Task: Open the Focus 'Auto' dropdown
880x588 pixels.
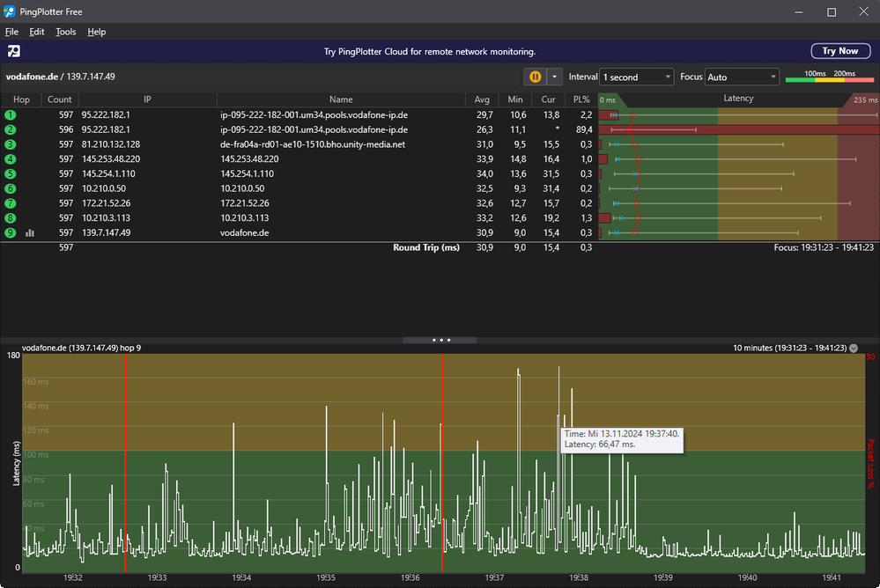Action: pos(742,77)
